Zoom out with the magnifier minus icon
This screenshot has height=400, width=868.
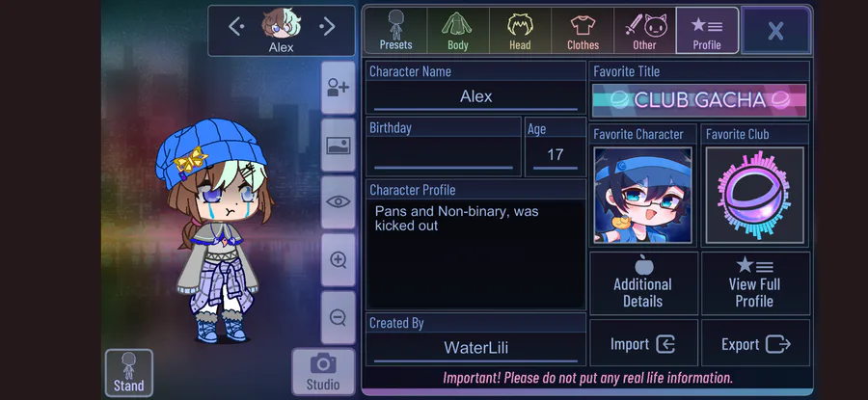pos(338,317)
